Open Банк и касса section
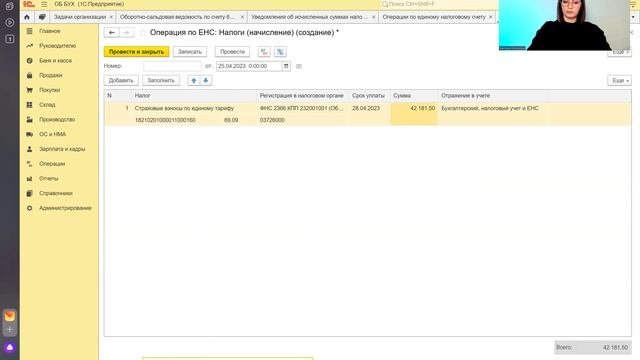This screenshot has width=640, height=360. tap(55, 60)
